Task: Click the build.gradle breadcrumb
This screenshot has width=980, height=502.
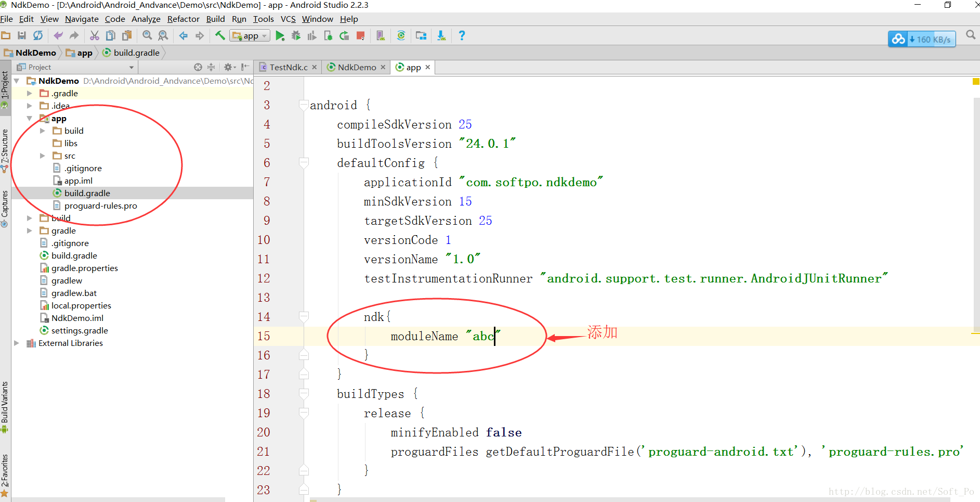Action: [x=131, y=53]
